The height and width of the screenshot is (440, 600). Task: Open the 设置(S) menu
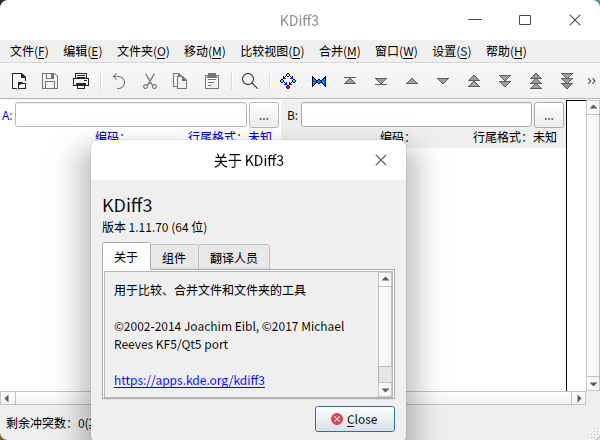click(452, 51)
